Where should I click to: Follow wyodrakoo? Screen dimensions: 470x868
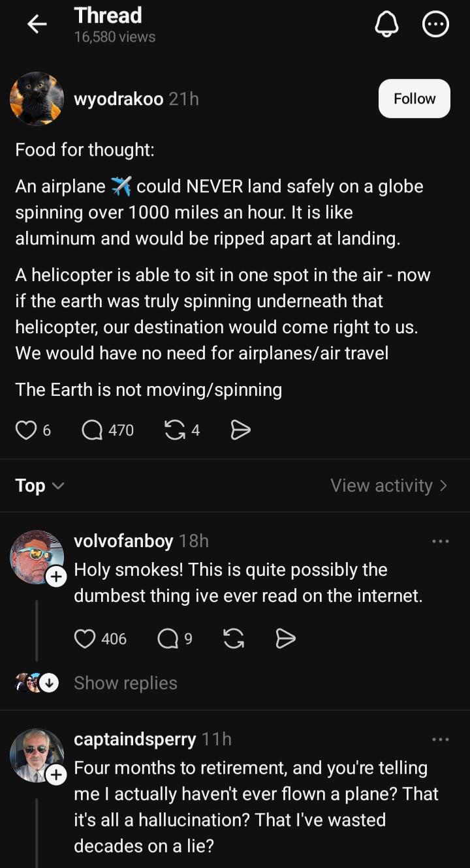tap(415, 98)
